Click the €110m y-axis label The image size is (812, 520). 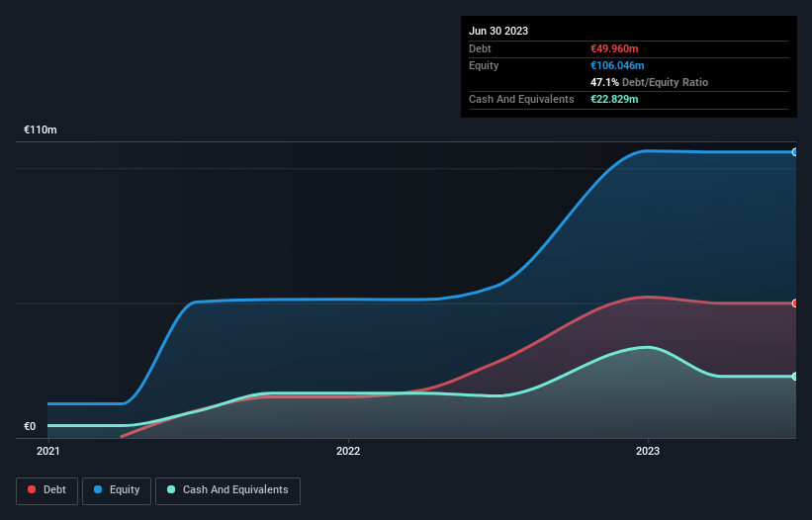point(41,130)
